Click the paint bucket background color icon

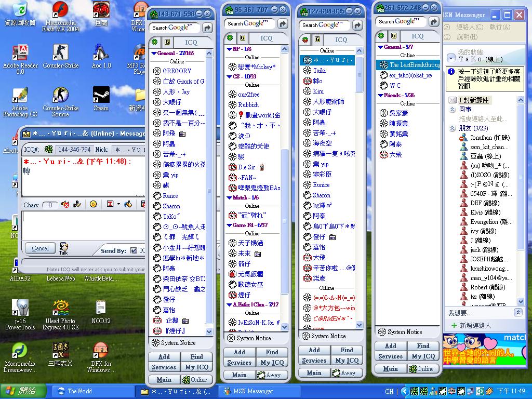128,204
